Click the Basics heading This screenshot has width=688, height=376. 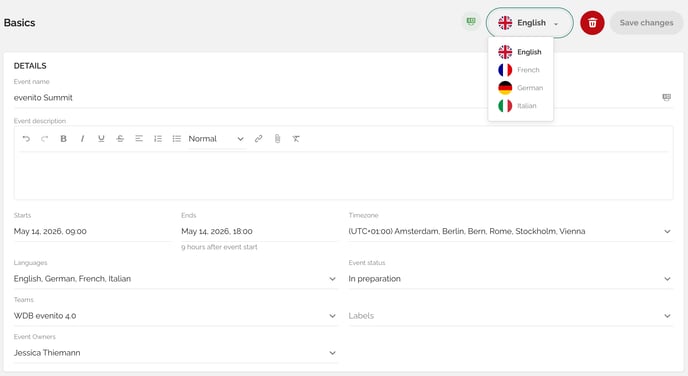pos(19,23)
